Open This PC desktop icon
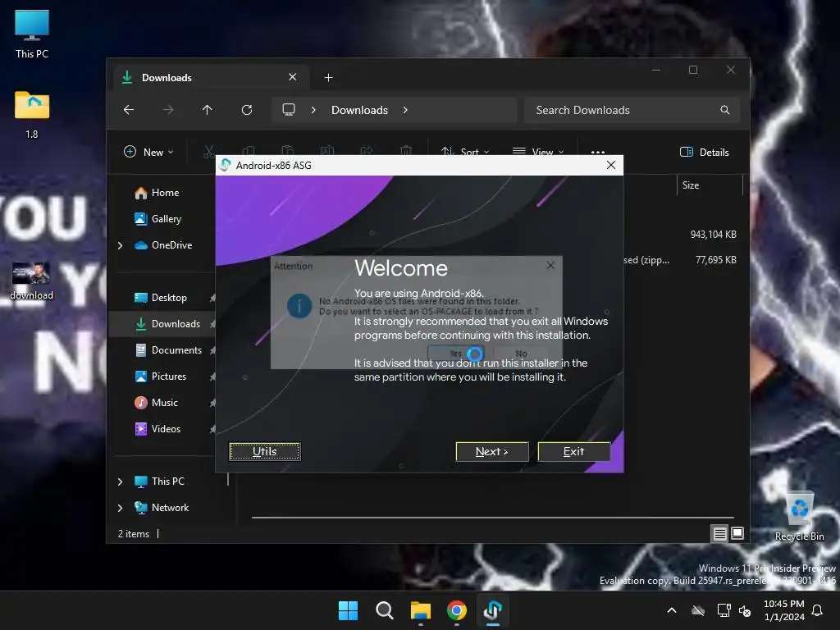 point(32,34)
